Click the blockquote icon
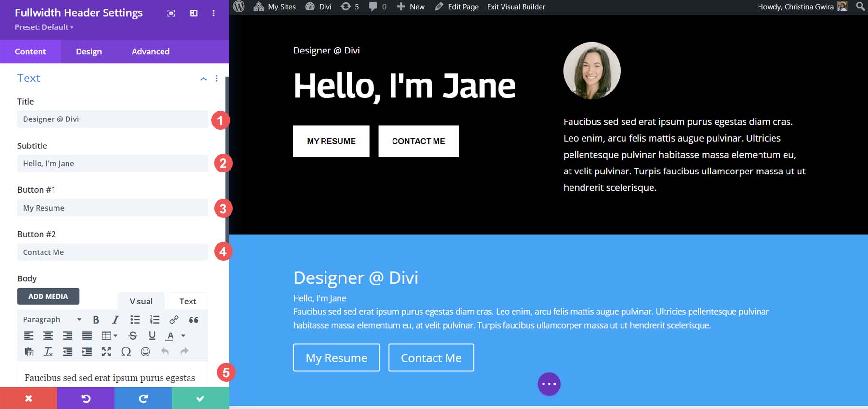This screenshot has height=409, width=868. [x=193, y=320]
